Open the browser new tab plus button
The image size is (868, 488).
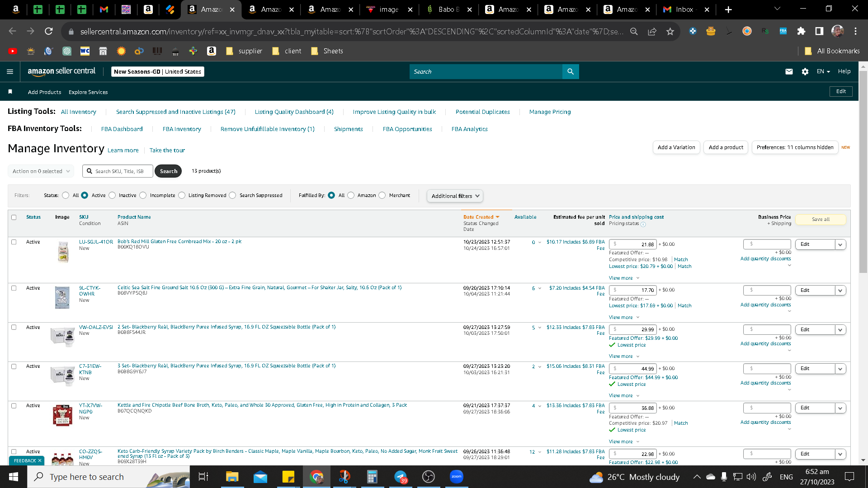click(728, 9)
